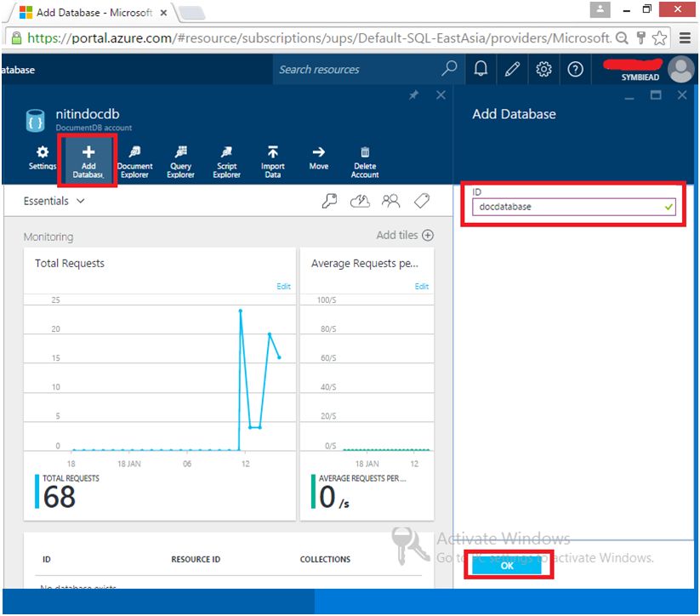This screenshot has height=616, width=700.
Task: Click the RESOURCE ID column header
Action: pyautogui.click(x=196, y=559)
